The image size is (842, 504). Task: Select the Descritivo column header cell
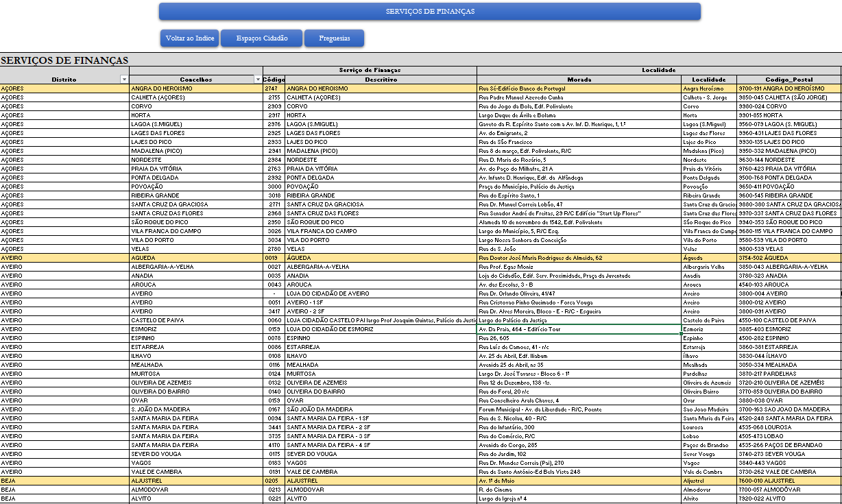tap(381, 80)
